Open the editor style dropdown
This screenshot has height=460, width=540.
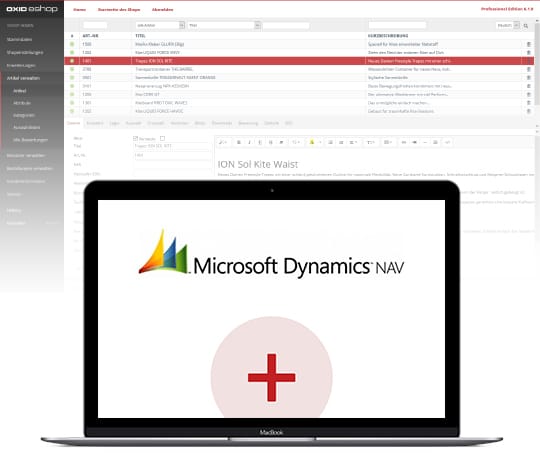223,142
